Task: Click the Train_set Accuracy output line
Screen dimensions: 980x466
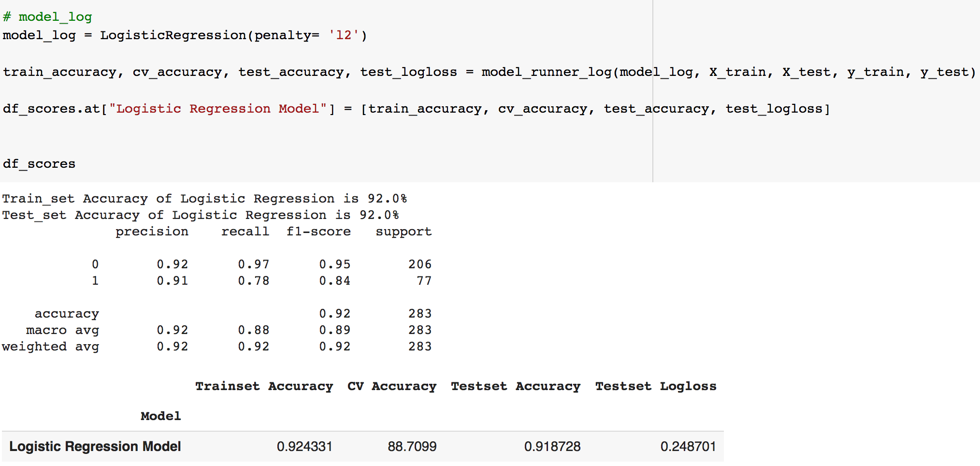Action: [x=204, y=199]
